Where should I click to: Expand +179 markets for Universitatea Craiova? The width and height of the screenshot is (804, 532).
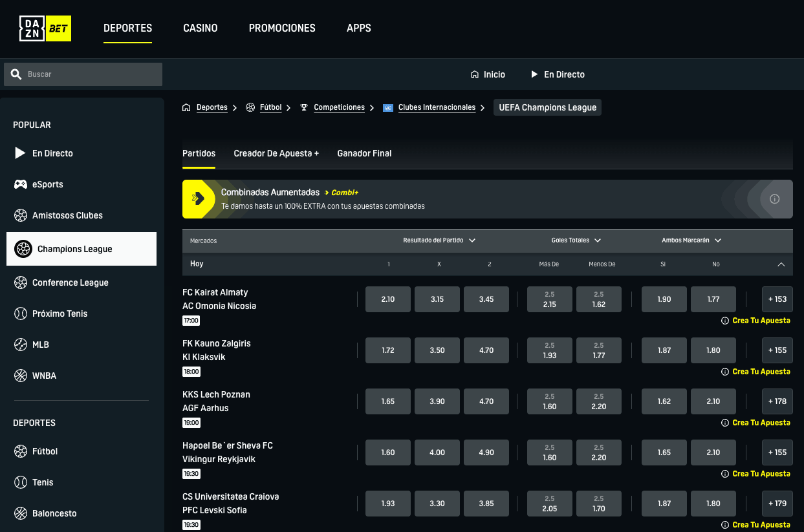[777, 504]
